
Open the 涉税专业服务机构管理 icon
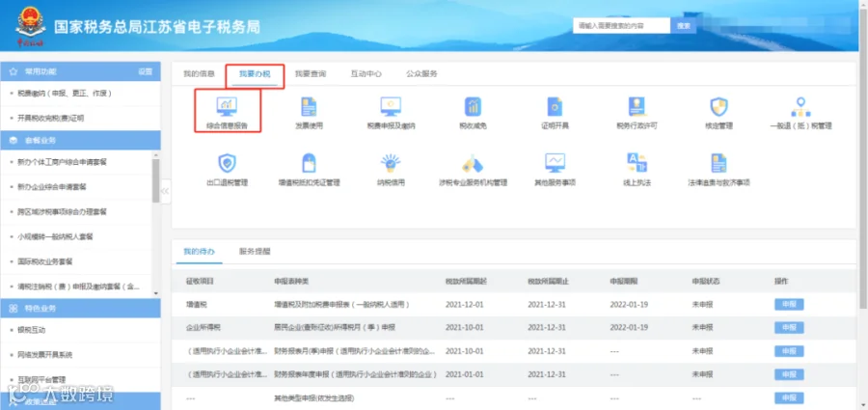pyautogui.click(x=473, y=163)
